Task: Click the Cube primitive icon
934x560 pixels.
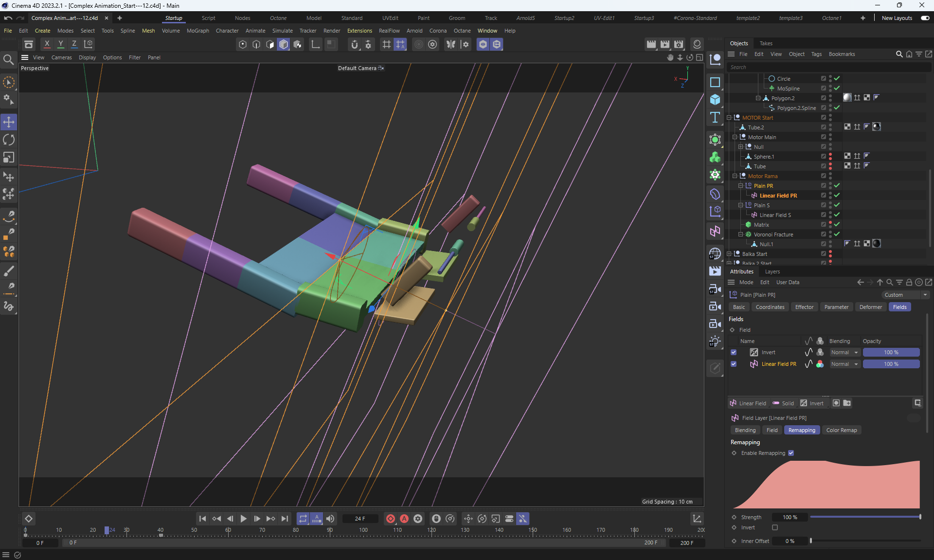Action: [715, 100]
